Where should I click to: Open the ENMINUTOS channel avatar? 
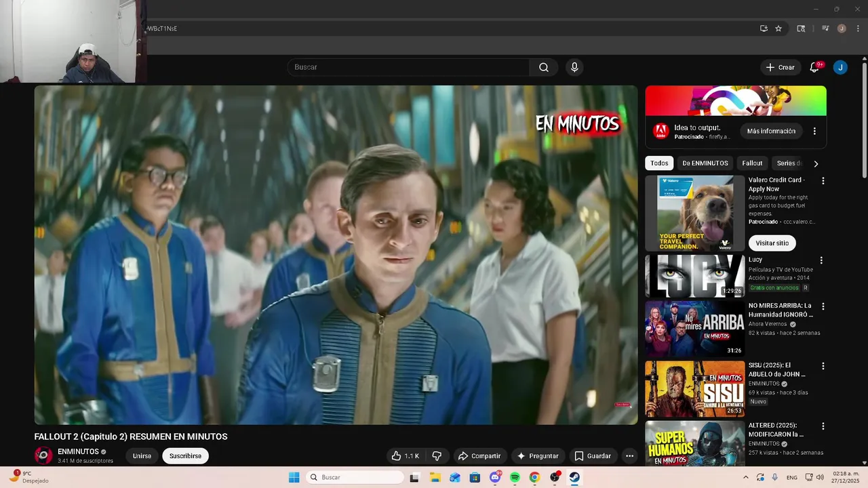[x=43, y=455]
